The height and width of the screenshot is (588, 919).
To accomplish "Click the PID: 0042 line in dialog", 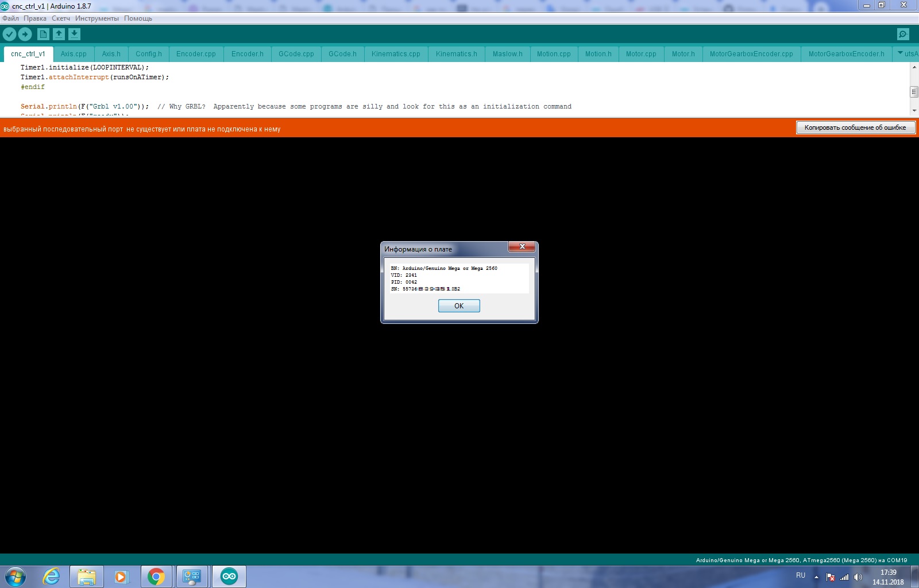I will pos(404,282).
